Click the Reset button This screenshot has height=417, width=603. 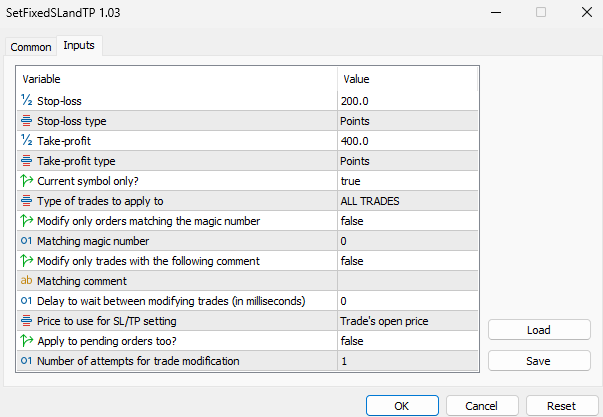click(561, 405)
